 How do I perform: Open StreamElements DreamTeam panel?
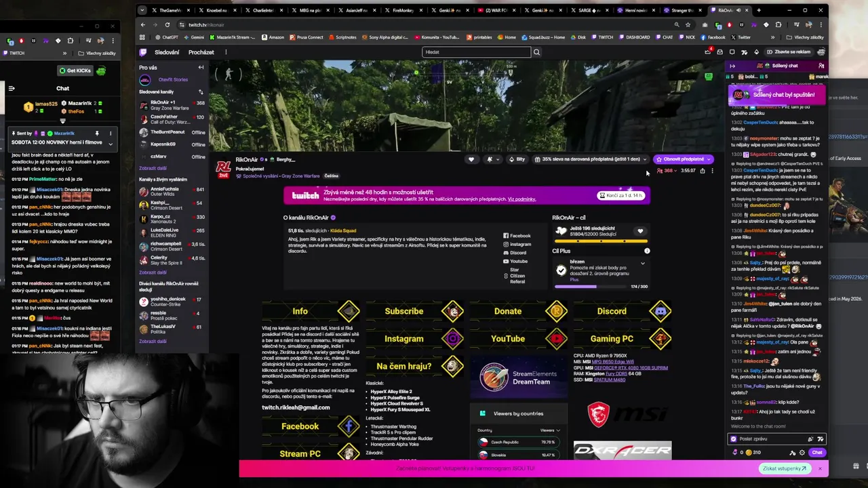coord(519,377)
